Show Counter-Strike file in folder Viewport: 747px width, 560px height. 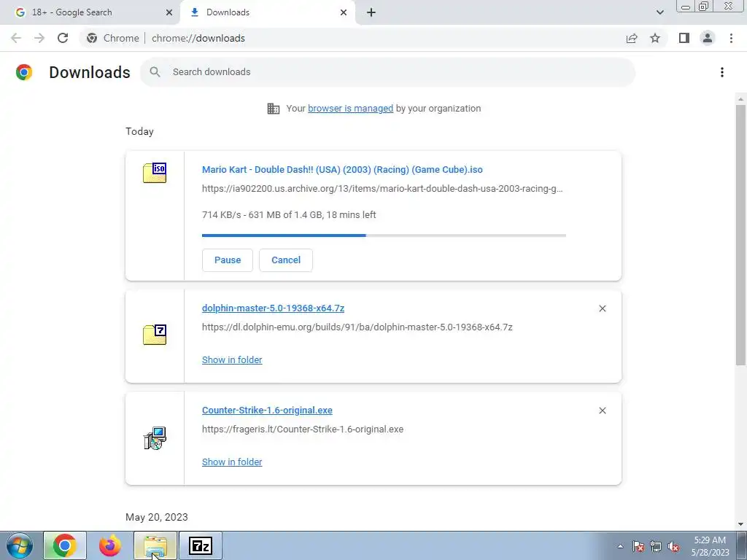[232, 462]
